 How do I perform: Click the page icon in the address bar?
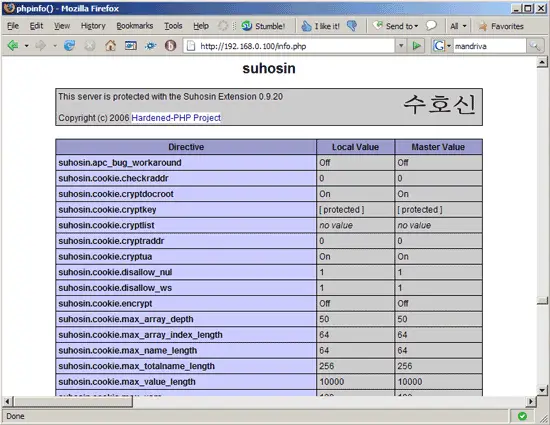pyautogui.click(x=190, y=46)
